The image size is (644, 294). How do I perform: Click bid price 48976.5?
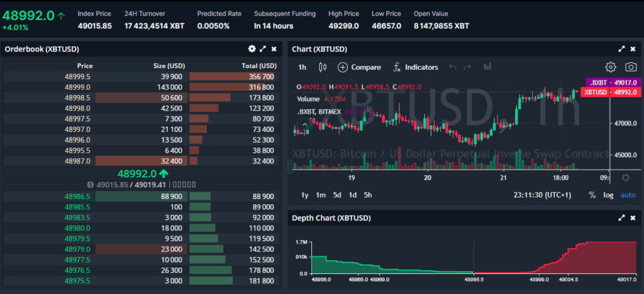[77, 270]
